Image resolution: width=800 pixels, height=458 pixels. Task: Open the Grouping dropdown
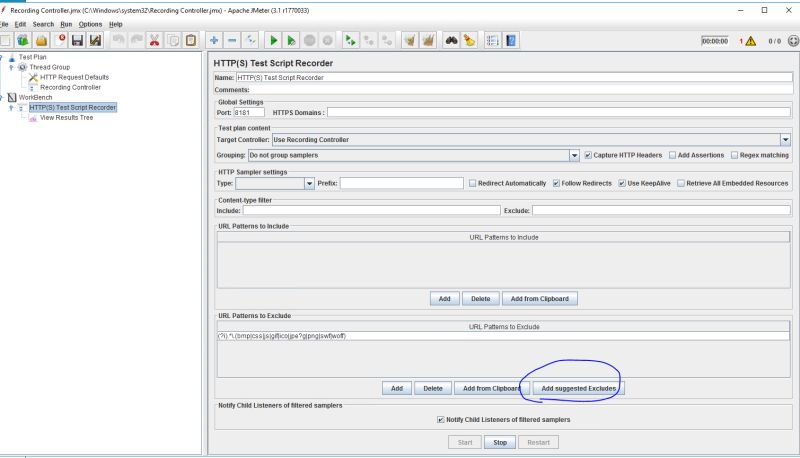click(574, 155)
